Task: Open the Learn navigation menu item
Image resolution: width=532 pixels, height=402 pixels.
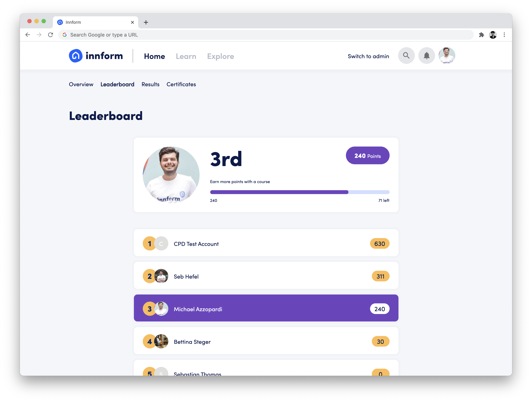Action: [186, 55]
